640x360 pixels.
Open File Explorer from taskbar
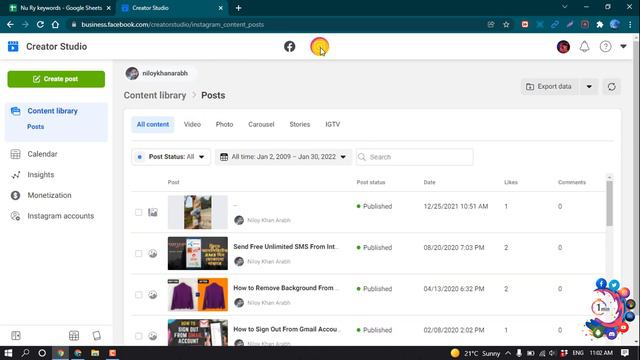click(x=95, y=353)
